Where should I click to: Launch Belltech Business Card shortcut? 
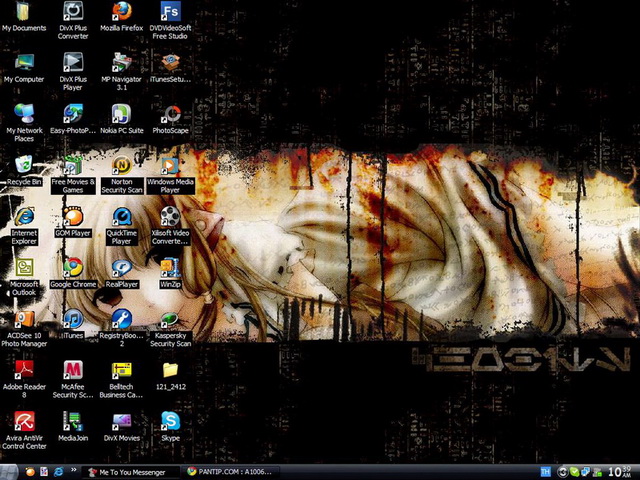pyautogui.click(x=122, y=370)
